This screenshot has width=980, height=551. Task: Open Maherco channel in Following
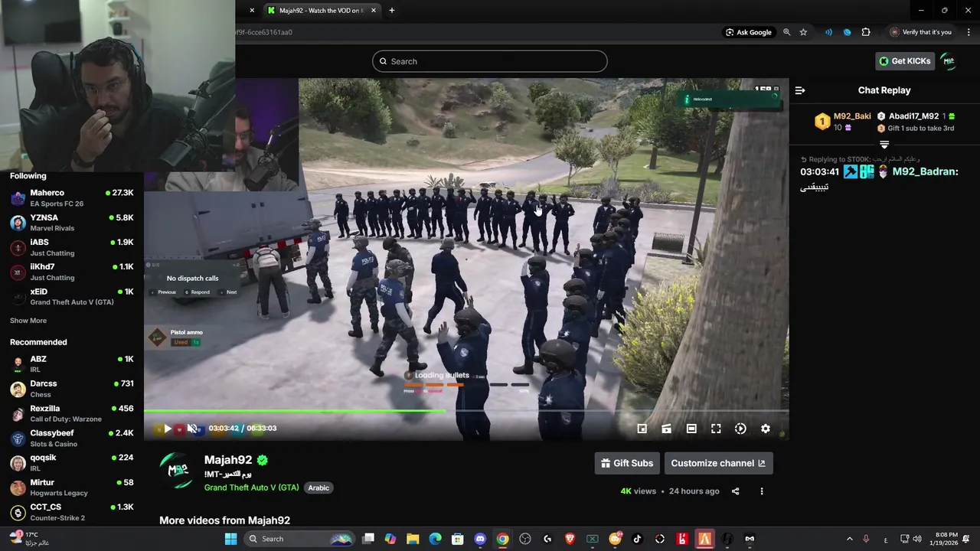72,198
